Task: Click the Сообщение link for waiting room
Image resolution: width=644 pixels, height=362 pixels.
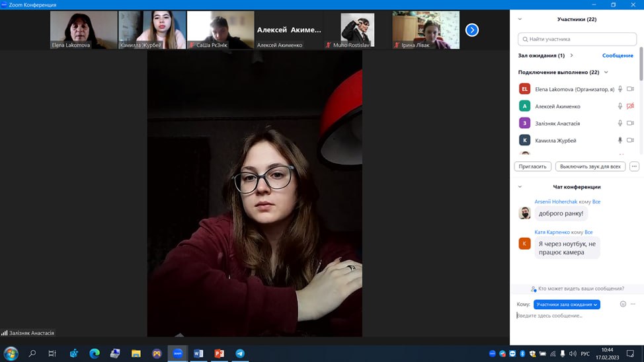Action: 617,55
